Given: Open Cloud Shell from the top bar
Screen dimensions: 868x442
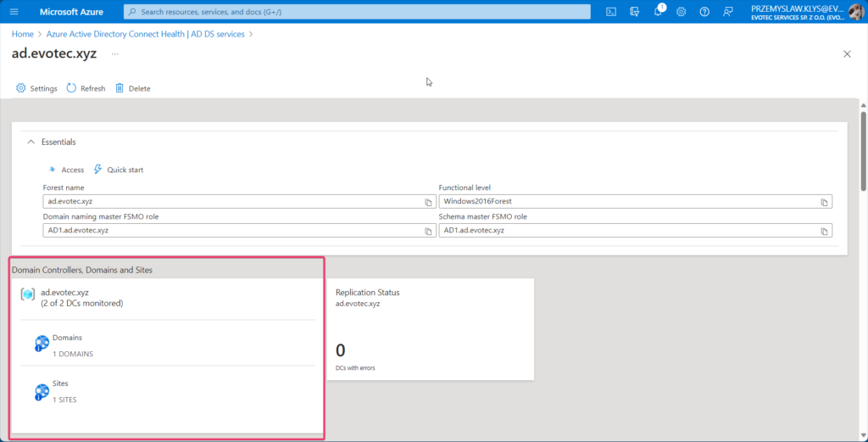Looking at the screenshot, I should (x=611, y=12).
